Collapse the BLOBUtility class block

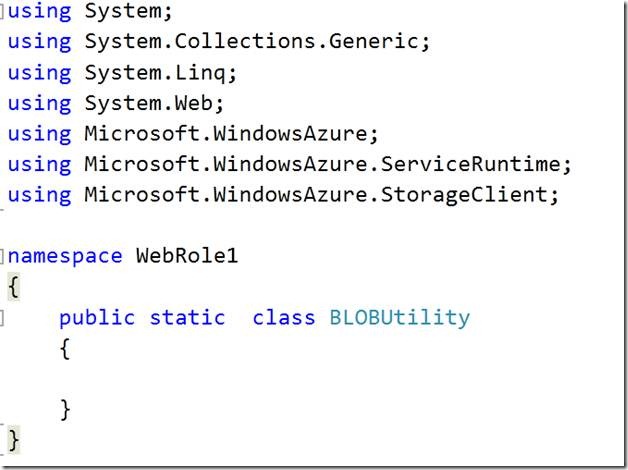pos(4,318)
